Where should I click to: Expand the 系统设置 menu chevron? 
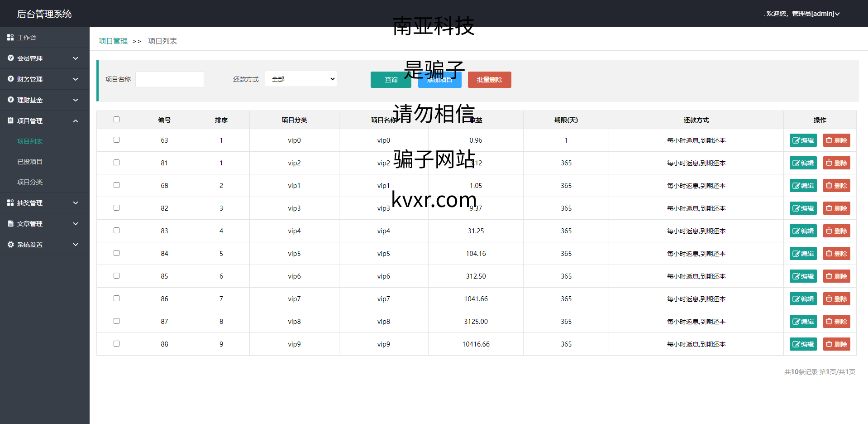coord(76,245)
